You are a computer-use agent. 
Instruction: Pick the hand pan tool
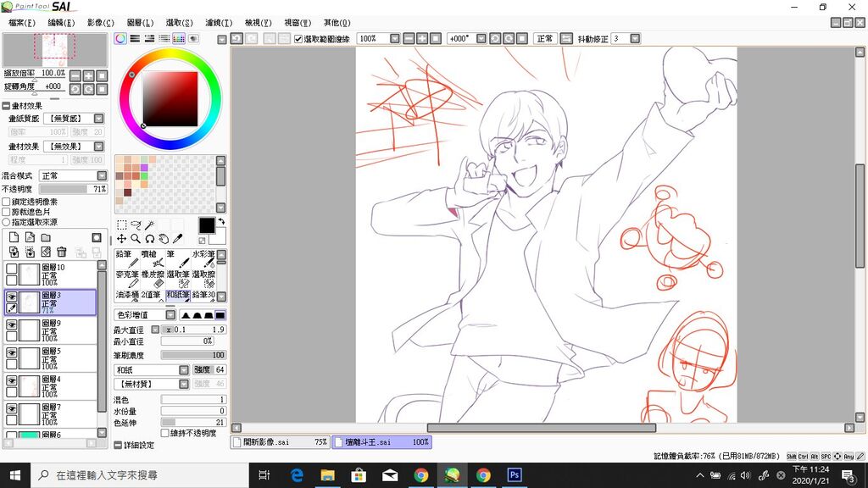[x=164, y=238]
